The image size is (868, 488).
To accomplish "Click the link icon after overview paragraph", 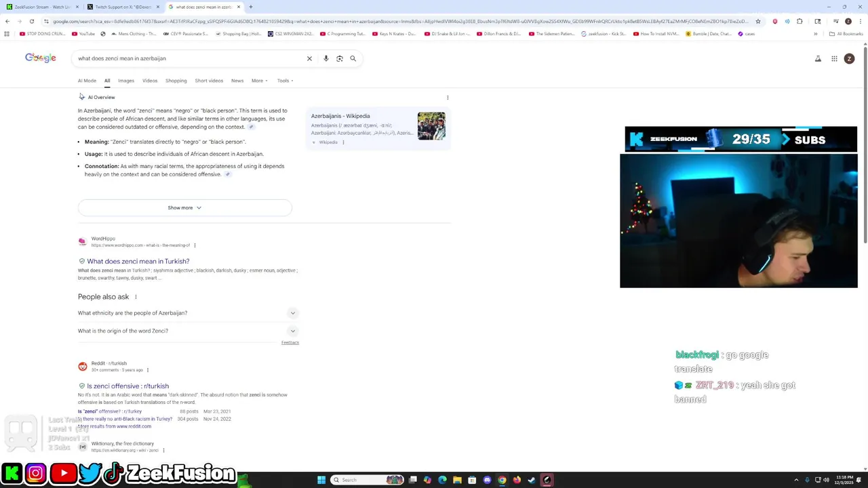I will [x=251, y=127].
